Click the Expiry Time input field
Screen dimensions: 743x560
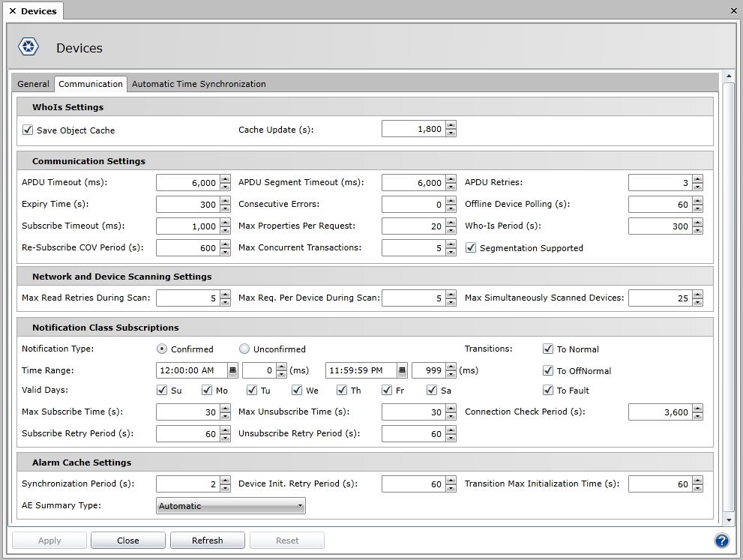[x=187, y=205]
